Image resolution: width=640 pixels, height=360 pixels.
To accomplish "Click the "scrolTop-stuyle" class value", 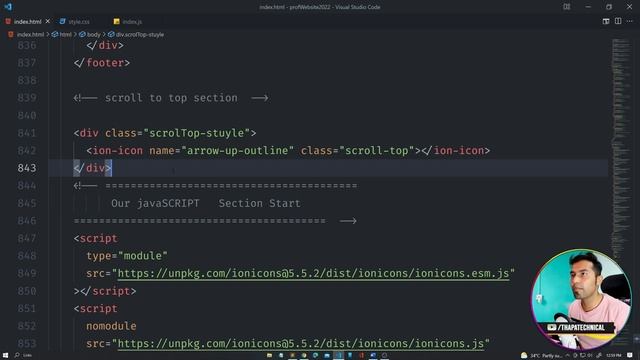I will pos(197,133).
